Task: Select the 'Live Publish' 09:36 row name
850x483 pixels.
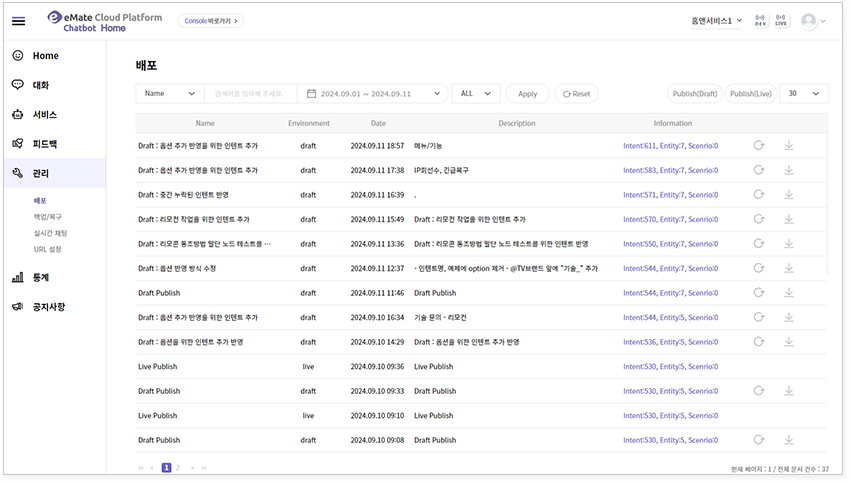Action: pos(157,366)
